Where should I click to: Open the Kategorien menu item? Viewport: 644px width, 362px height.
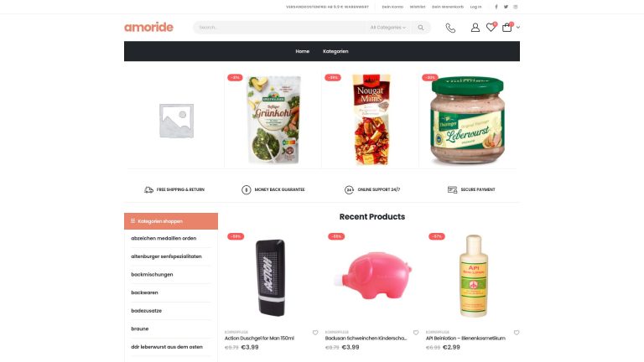pos(335,51)
